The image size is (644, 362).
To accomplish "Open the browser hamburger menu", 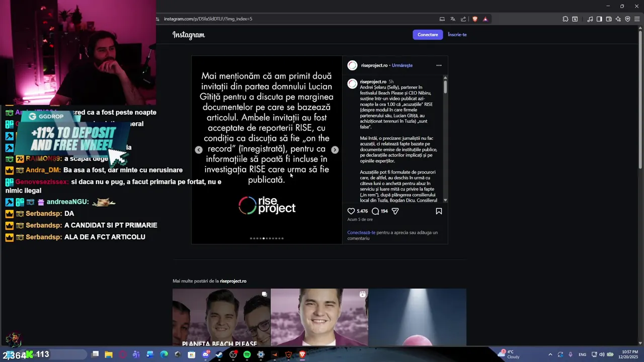I will tap(637, 19).
